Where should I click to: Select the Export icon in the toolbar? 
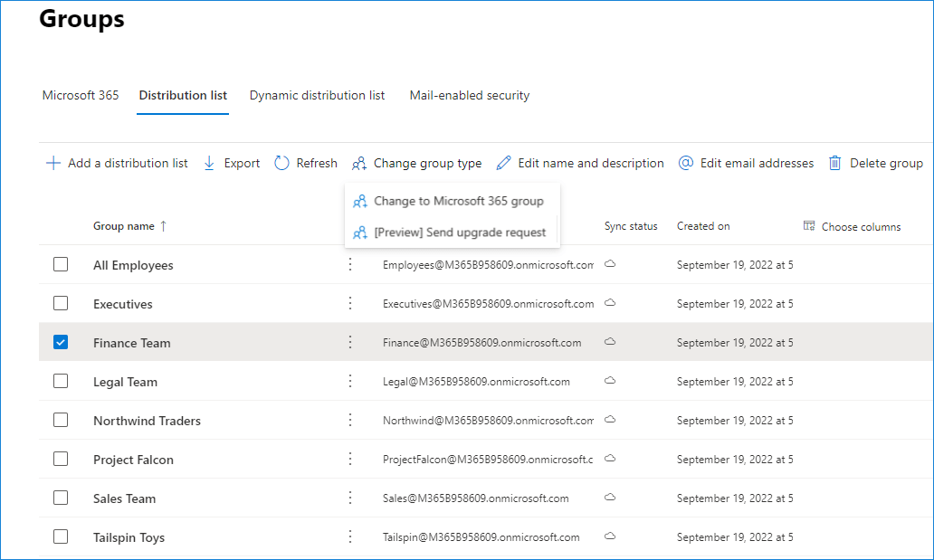[211, 163]
